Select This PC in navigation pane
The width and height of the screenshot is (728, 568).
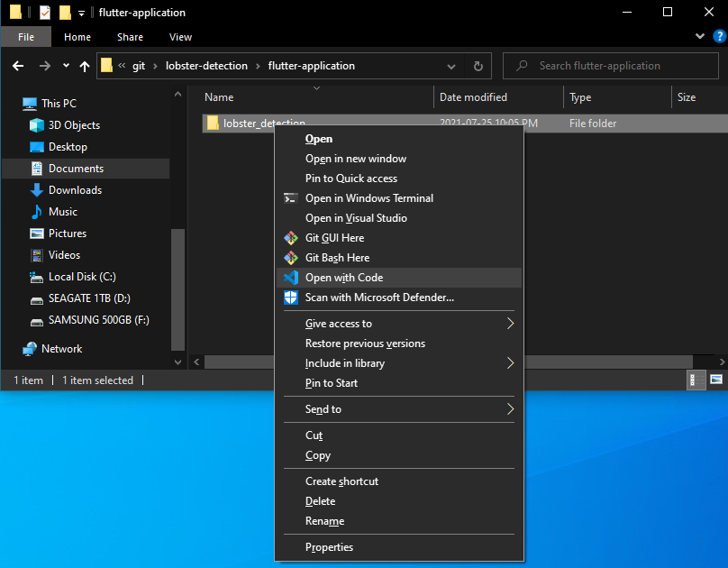(x=59, y=103)
